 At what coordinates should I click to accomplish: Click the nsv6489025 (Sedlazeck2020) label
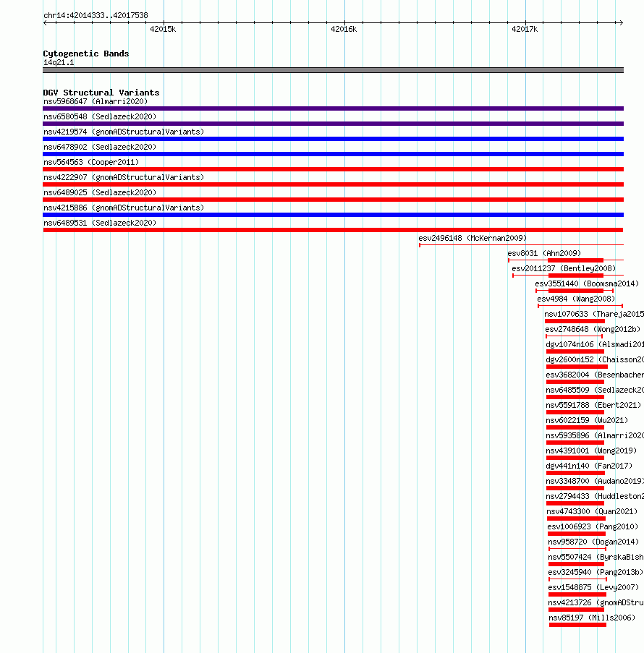tap(100, 193)
